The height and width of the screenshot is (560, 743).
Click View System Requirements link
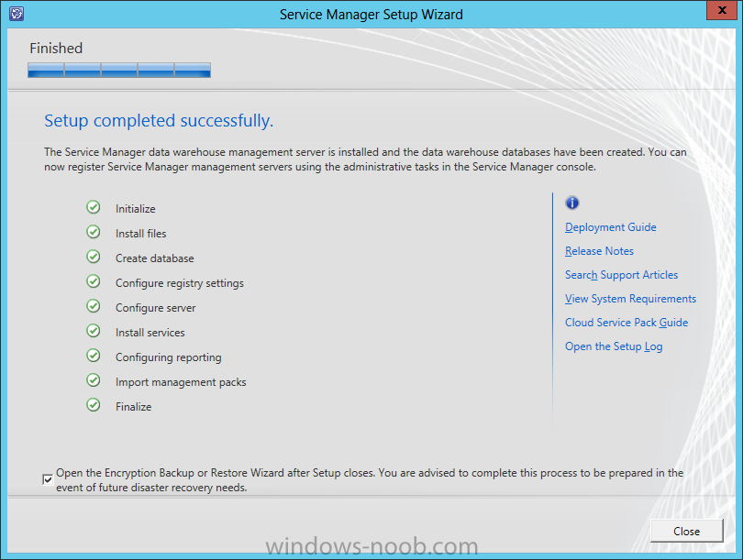[630, 299]
